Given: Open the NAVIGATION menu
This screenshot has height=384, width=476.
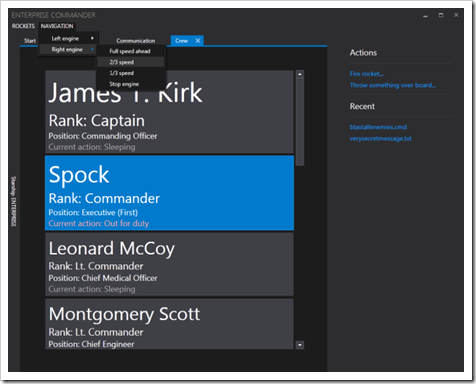Looking at the screenshot, I should [57, 26].
